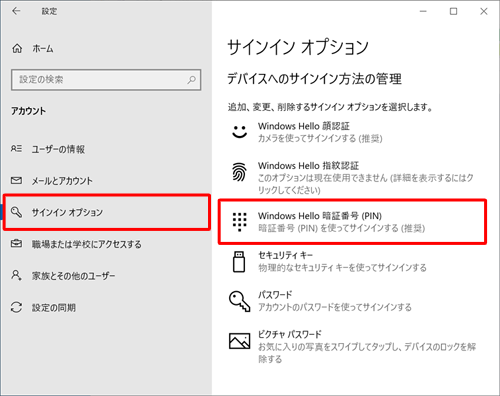Click the smiley face icon for face recognition

(x=239, y=132)
